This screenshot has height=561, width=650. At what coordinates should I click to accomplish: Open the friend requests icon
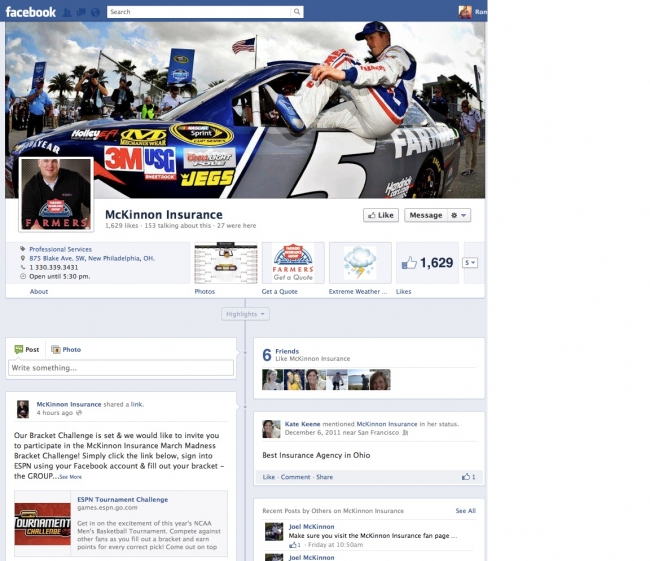point(67,12)
